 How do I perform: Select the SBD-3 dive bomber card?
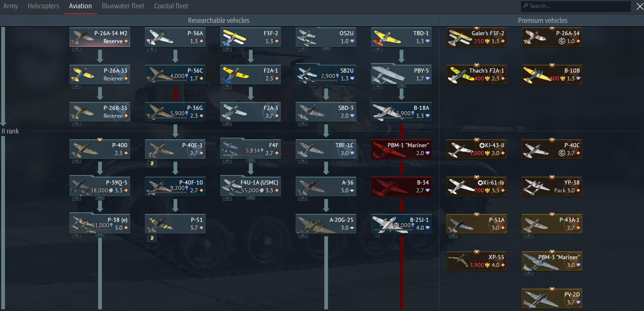click(326, 112)
